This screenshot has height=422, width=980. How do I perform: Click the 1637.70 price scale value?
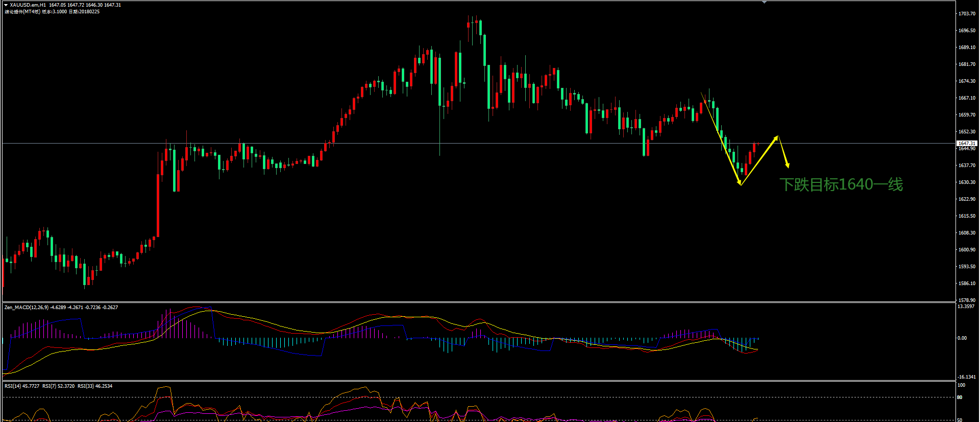pos(967,166)
